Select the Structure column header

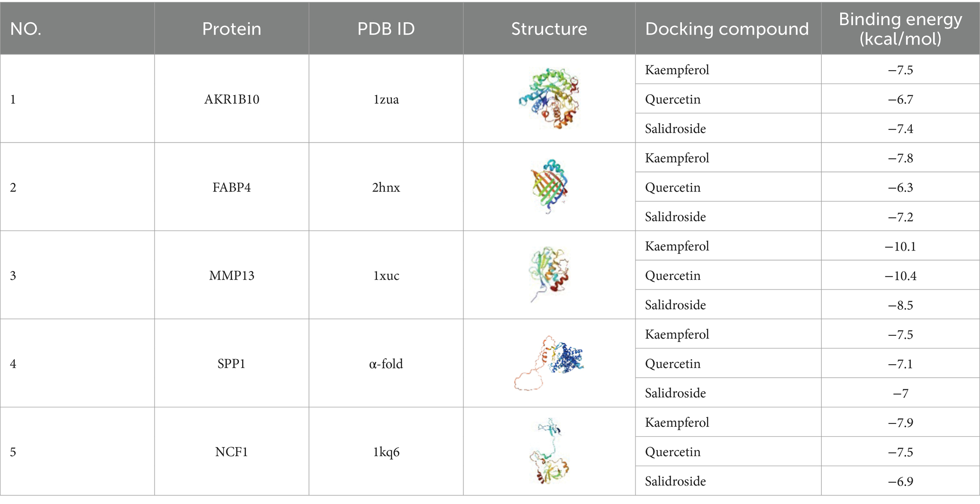coord(549,28)
